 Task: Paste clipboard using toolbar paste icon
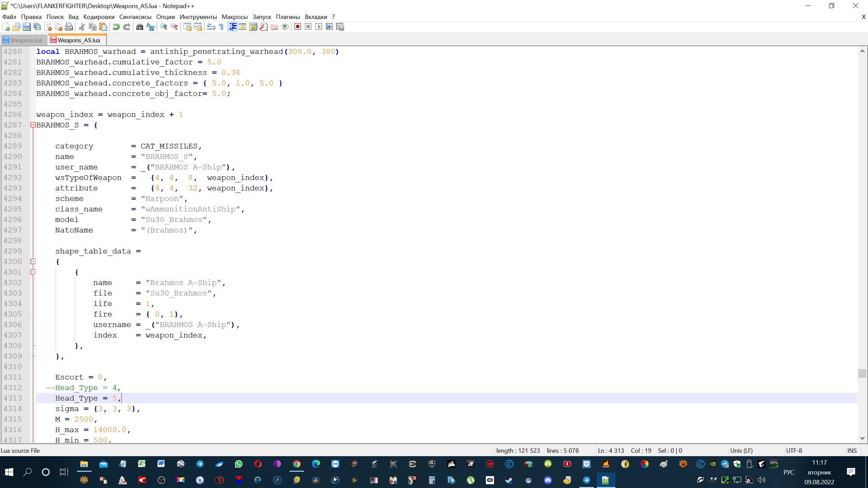pyautogui.click(x=103, y=27)
